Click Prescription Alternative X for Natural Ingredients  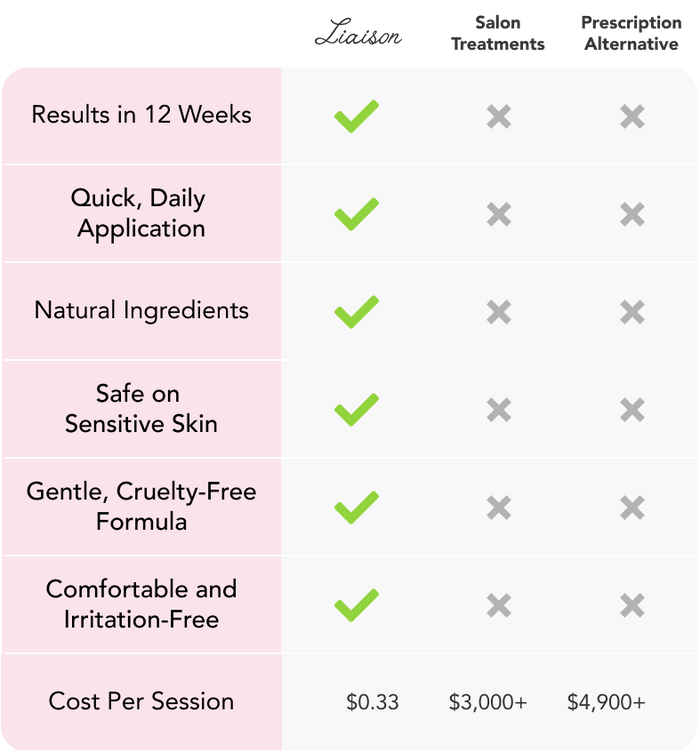tap(632, 312)
